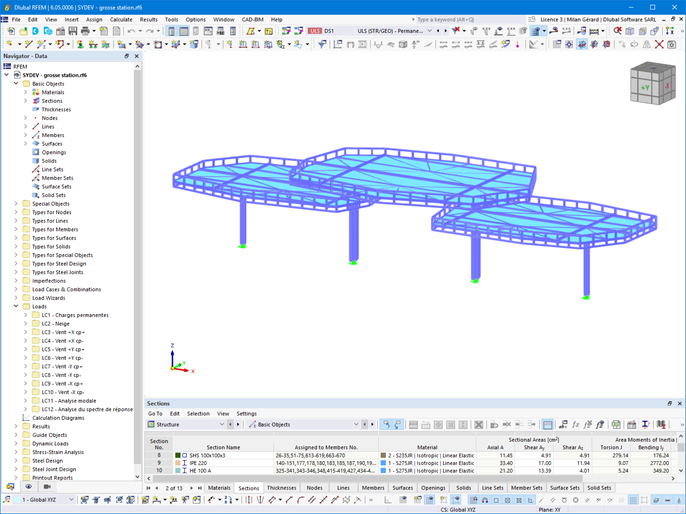The image size is (686, 514).
Task: Open Go To in Sections panel menu
Action: (155, 413)
